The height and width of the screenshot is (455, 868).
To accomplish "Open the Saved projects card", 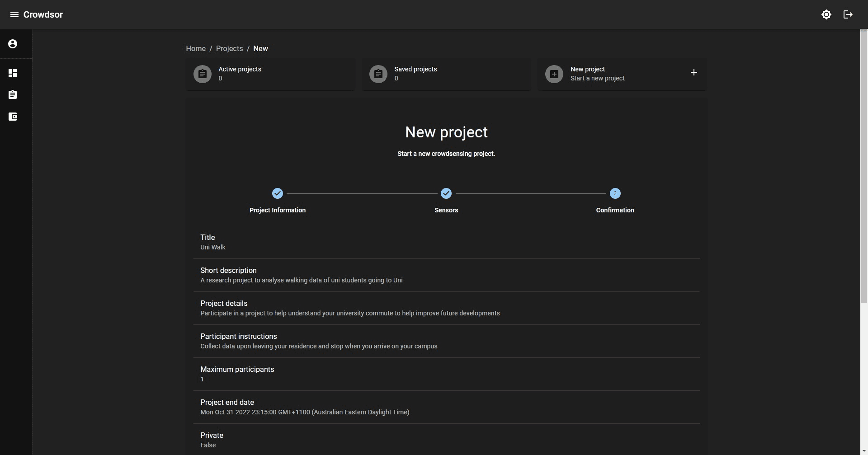I will coord(457,74).
